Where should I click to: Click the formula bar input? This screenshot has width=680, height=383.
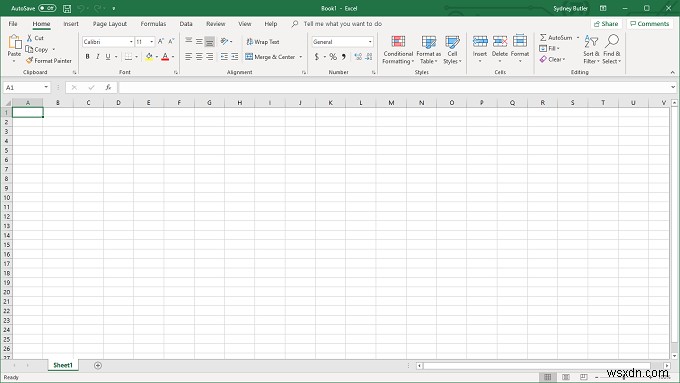pyautogui.click(x=394, y=88)
